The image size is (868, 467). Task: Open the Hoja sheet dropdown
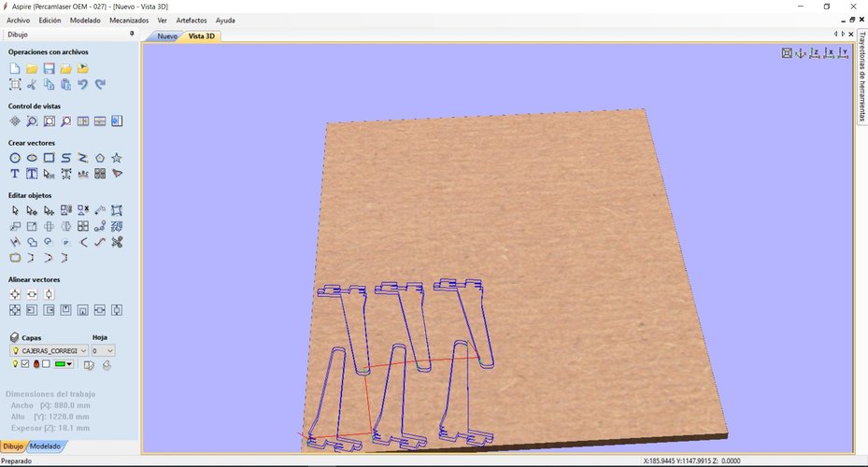(x=103, y=351)
